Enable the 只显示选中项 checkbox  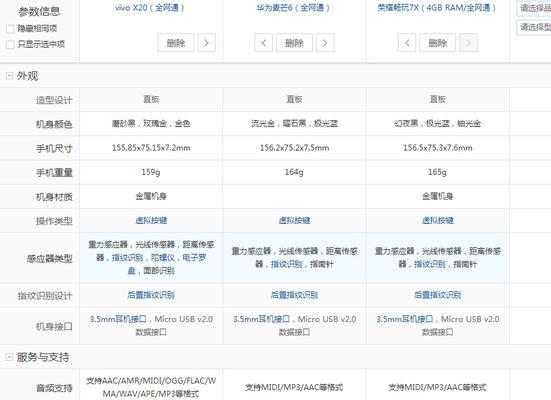click(11, 44)
